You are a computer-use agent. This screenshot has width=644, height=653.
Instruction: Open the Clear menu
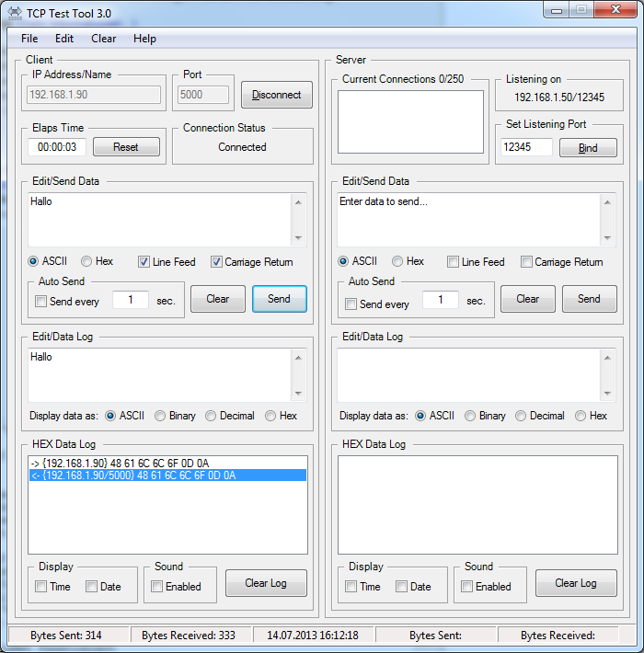[103, 39]
